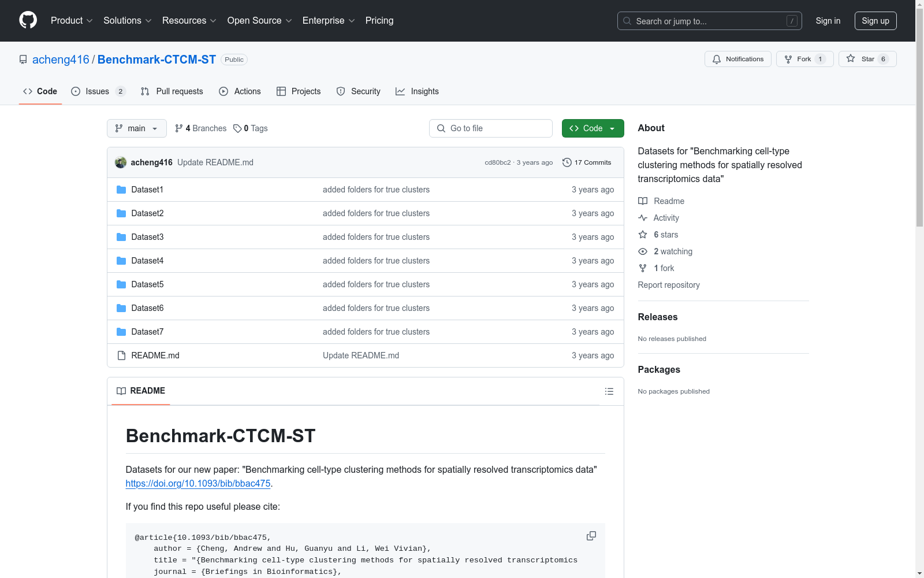Click the Dataset7 folder icon
The image size is (924, 578).
(x=121, y=332)
